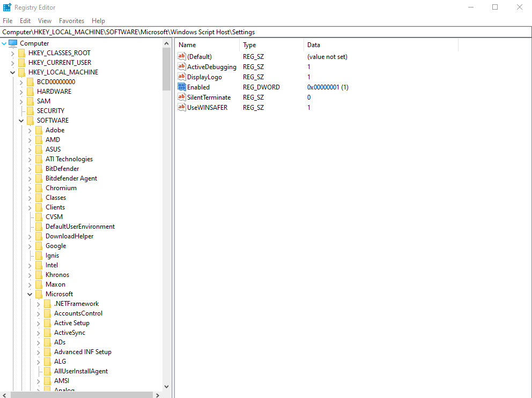Click the HKEY_LOCAL_MACHINE folder icon

pyautogui.click(x=21, y=72)
